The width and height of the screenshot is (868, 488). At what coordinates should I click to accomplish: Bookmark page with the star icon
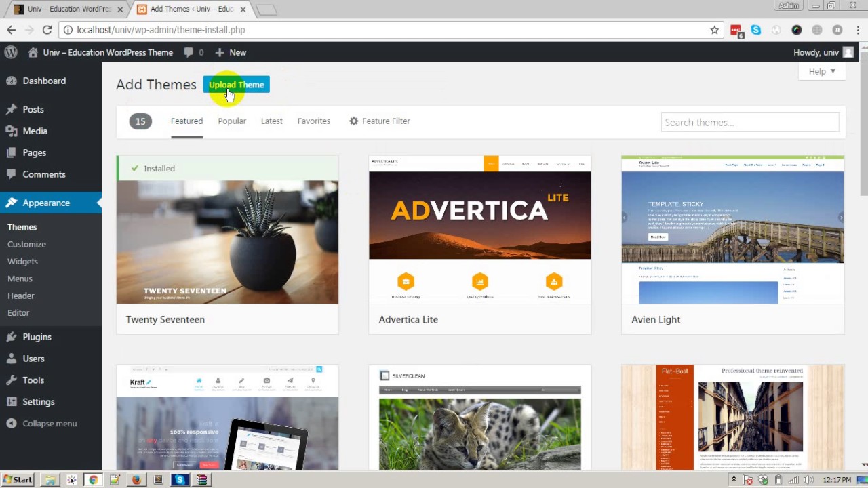[x=714, y=30]
